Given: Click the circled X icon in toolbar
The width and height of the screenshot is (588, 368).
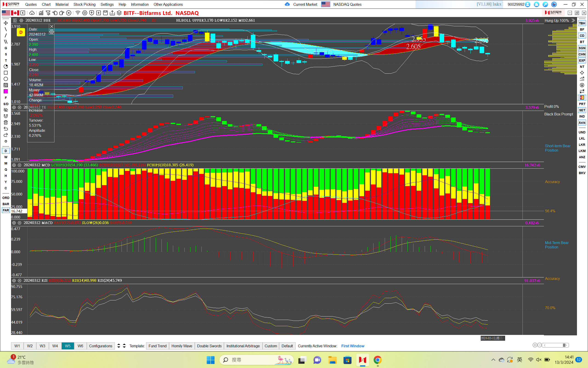Looking at the screenshot, I should click(x=69, y=13).
